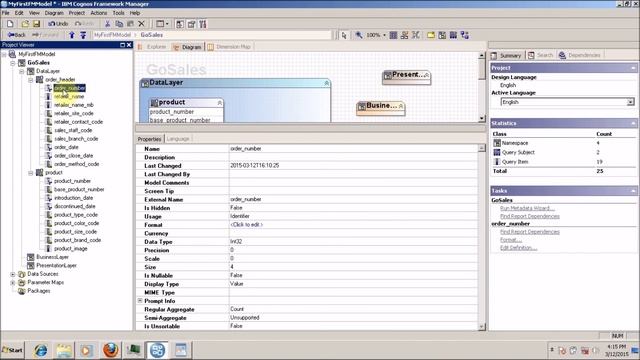The image size is (640, 360).
Task: Select the pointer arrow tool
Action: tap(344, 36)
